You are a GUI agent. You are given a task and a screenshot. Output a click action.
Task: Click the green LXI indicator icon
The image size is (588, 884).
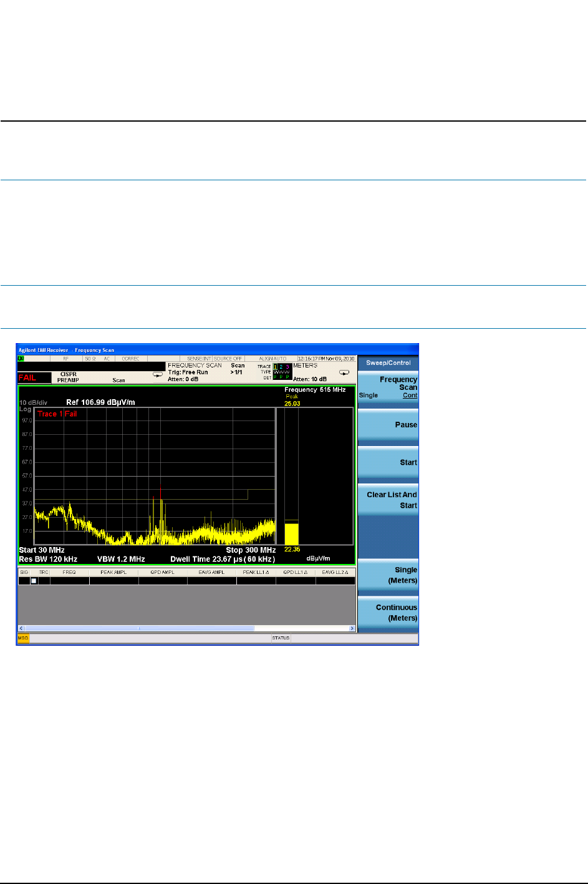pyautogui.click(x=21, y=359)
